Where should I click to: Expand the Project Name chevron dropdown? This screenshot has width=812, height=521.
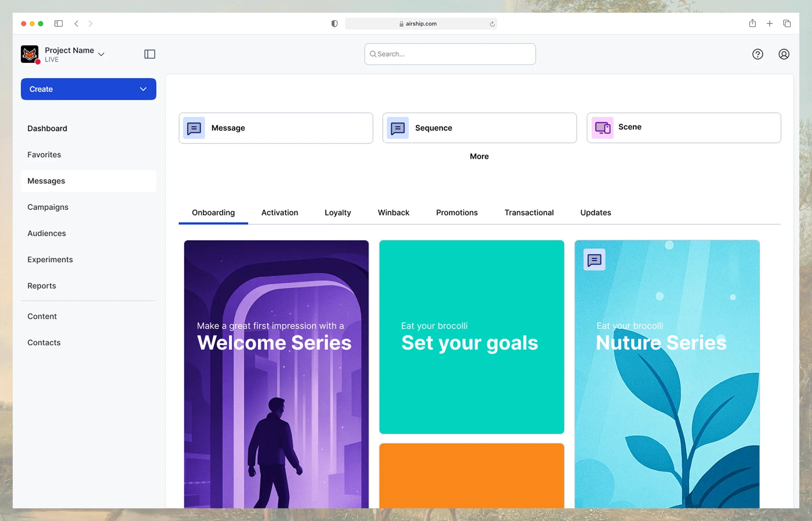click(101, 54)
